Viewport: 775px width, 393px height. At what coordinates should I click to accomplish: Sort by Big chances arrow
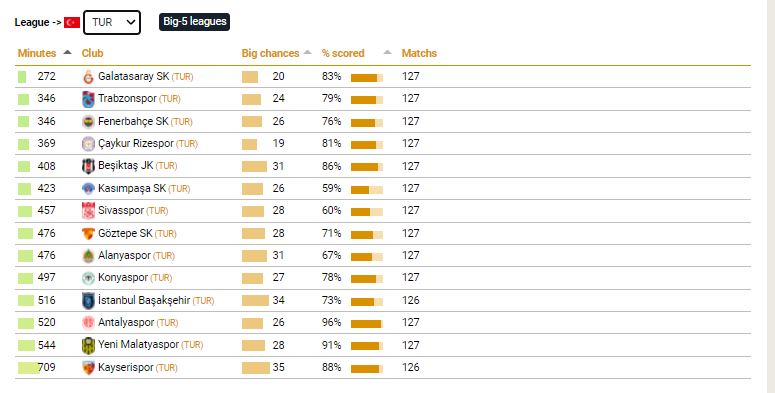point(307,52)
